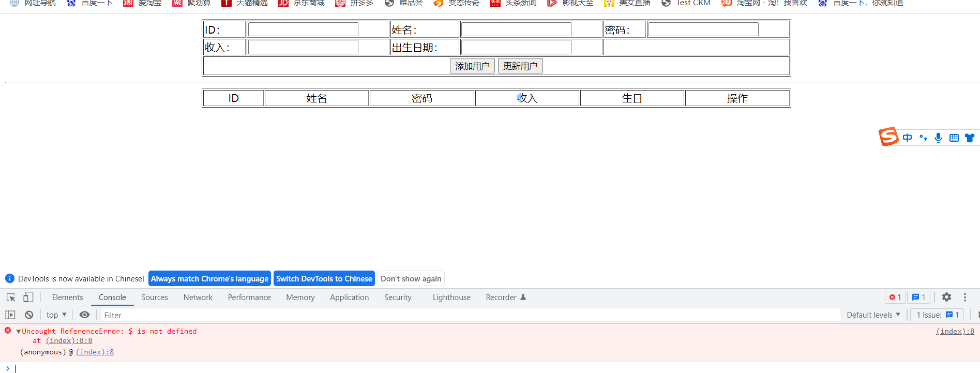980x373 pixels.
Task: Click the red error count badge
Action: (x=895, y=297)
